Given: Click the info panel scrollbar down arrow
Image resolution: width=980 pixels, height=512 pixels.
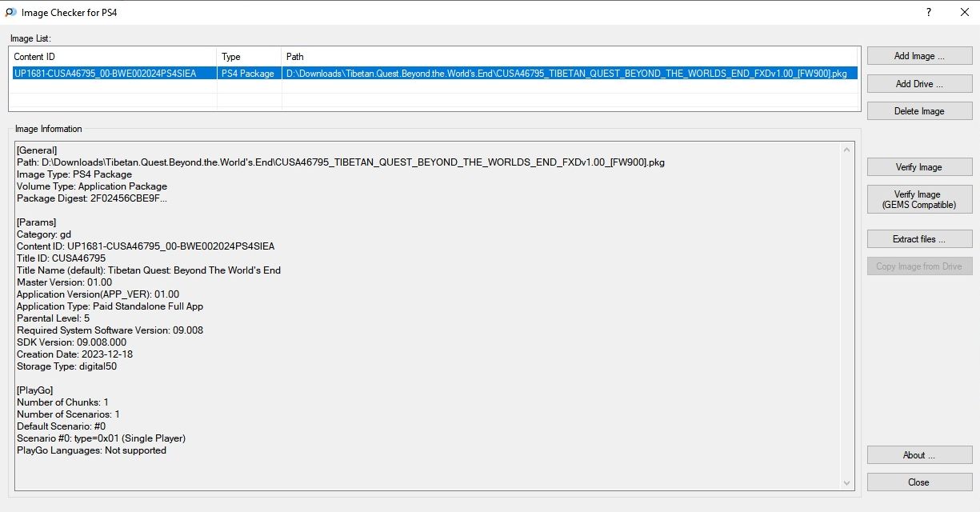Looking at the screenshot, I should [x=847, y=482].
